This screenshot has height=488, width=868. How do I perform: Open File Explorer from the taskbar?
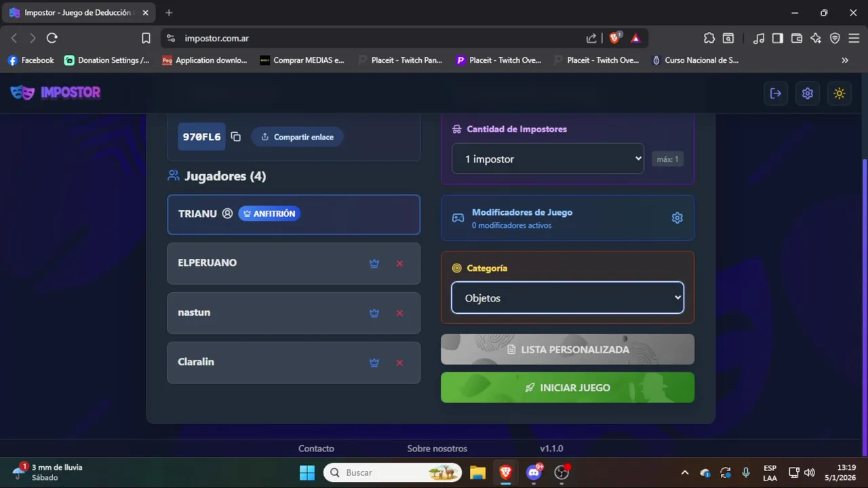[x=478, y=472]
